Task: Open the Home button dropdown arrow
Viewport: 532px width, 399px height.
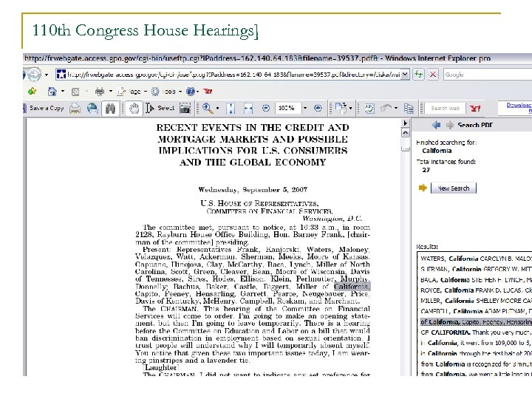Action: (x=63, y=92)
